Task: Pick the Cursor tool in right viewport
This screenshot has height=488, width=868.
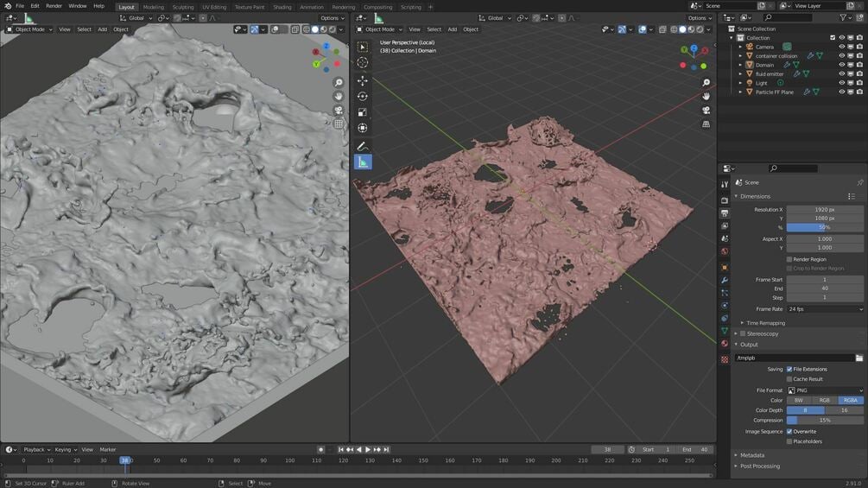Action: [362, 62]
